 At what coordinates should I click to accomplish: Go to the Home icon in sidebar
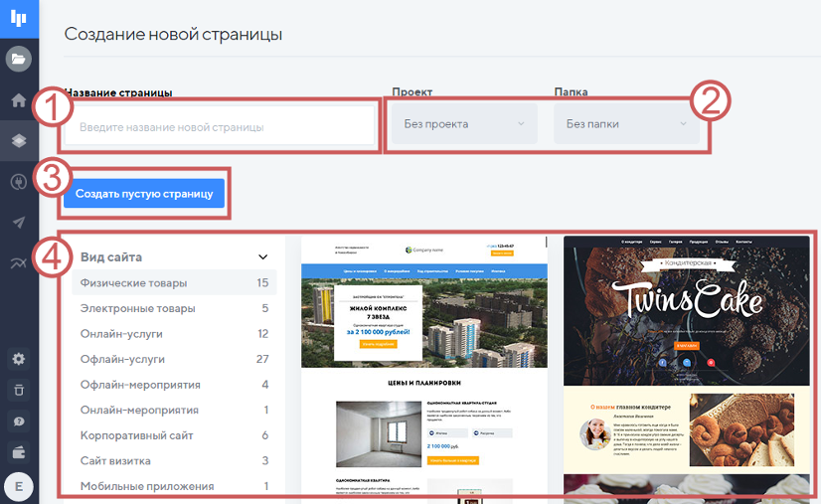(19, 100)
